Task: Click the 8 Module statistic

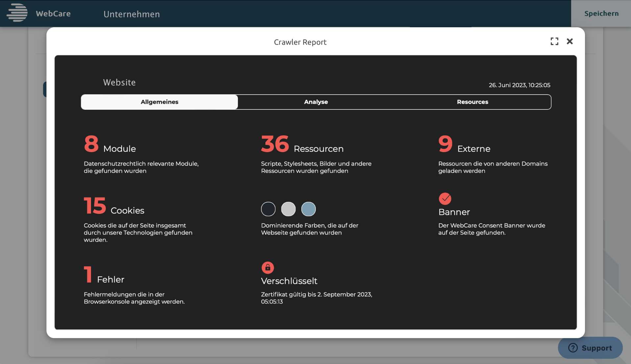Action: (110, 144)
